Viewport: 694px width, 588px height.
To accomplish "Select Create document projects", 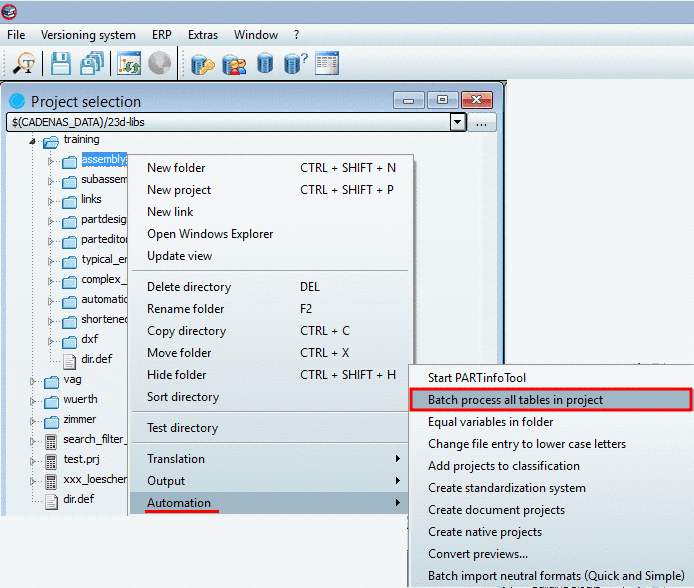I will [x=551, y=511].
